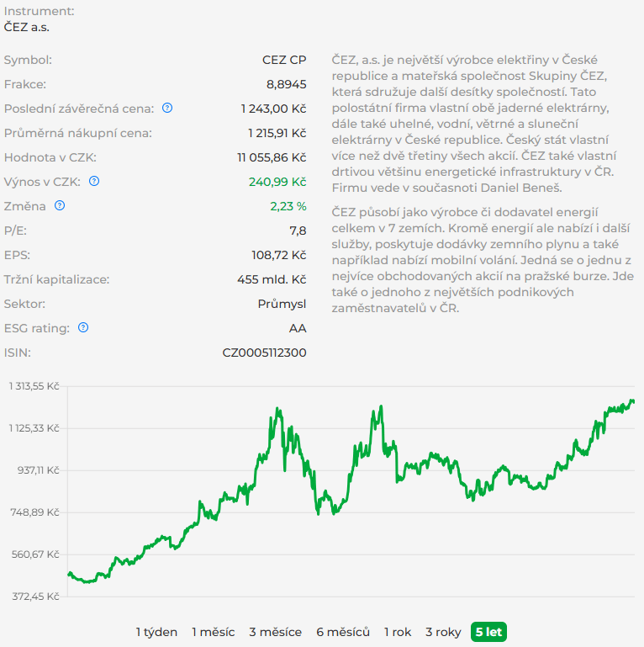Switch to the 3 roky view
This screenshot has width=644, height=647.
pyautogui.click(x=443, y=632)
